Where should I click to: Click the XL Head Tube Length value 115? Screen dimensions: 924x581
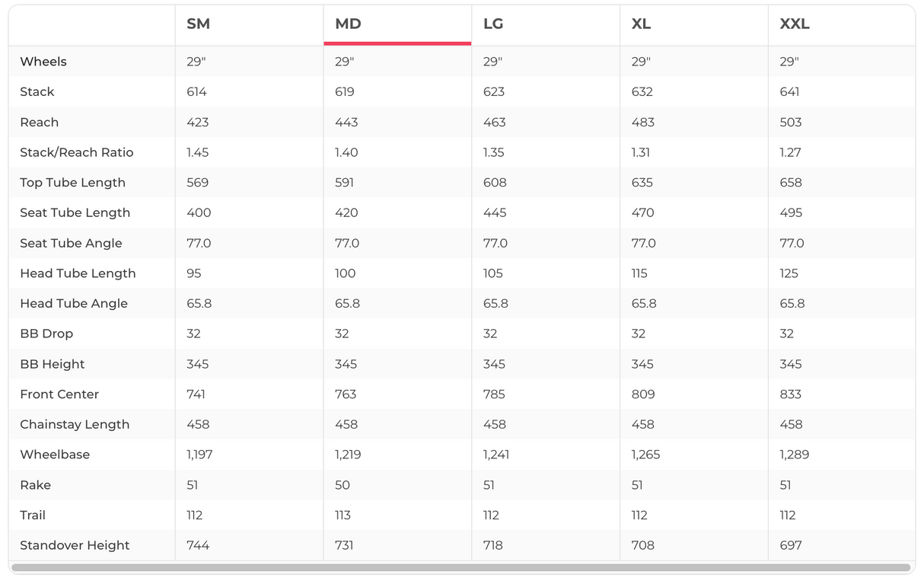pos(639,273)
